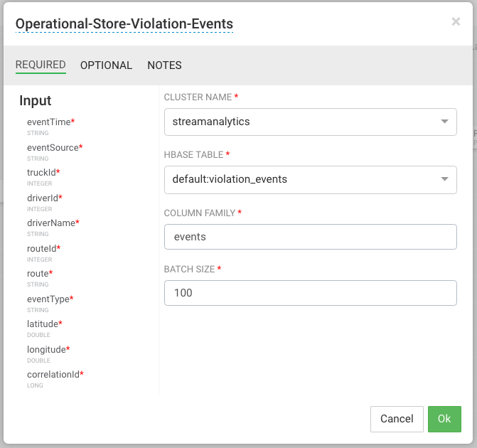Edit the Operational-Store-Violation-Events title
Viewport: 477px width, 448px height.
(x=124, y=23)
